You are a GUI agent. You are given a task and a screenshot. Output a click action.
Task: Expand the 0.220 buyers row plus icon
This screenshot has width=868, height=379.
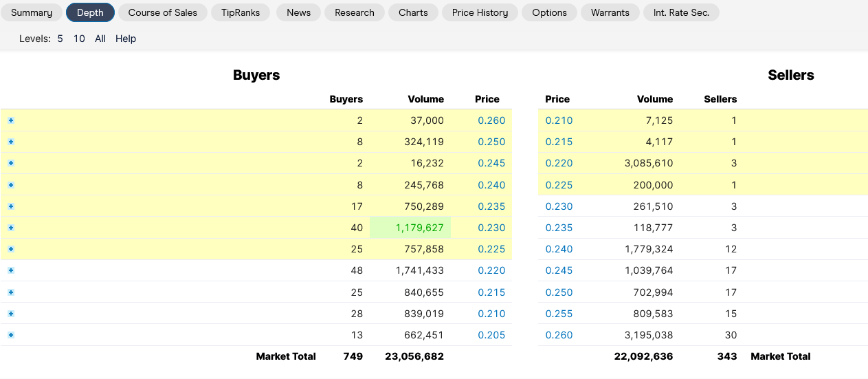point(11,270)
